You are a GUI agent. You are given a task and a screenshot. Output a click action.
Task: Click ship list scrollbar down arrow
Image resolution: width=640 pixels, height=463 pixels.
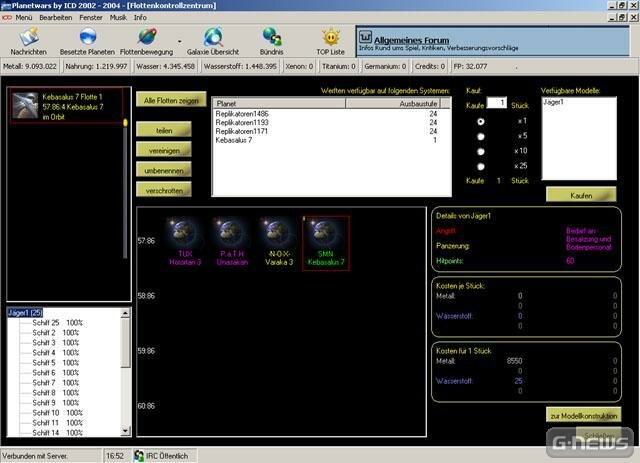[126, 430]
